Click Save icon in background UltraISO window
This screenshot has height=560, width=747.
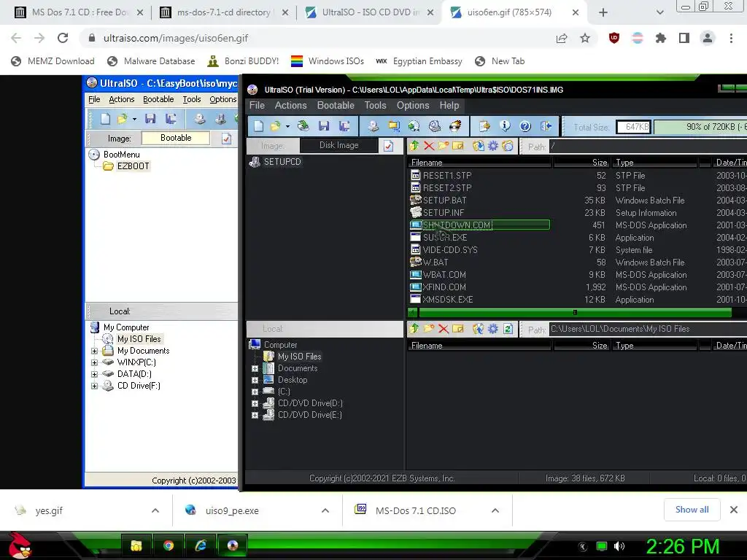coord(150,119)
